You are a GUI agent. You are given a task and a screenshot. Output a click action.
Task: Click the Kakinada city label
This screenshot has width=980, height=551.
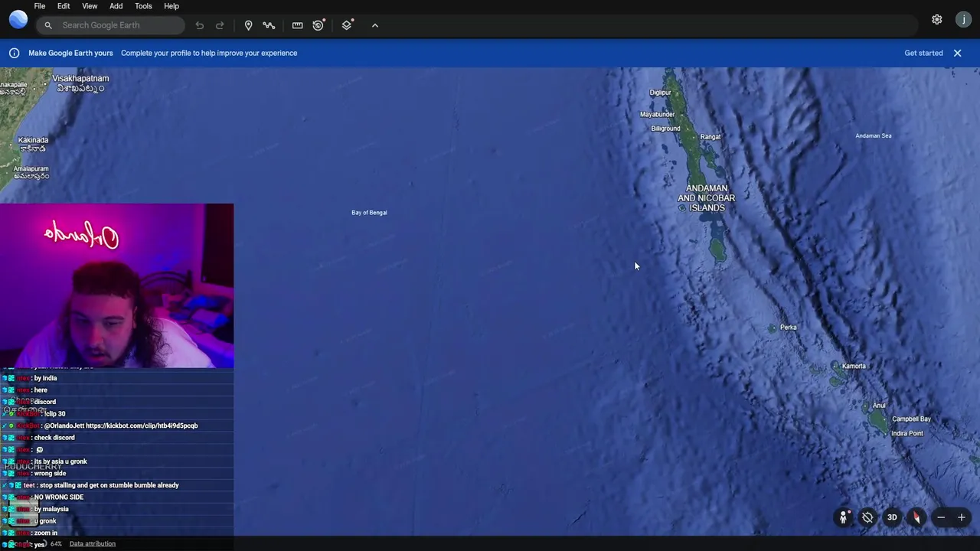pos(33,144)
